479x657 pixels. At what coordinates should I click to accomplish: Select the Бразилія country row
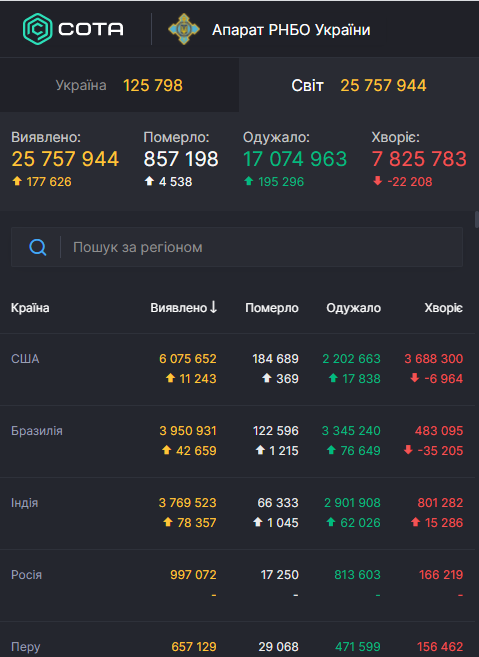(237, 441)
